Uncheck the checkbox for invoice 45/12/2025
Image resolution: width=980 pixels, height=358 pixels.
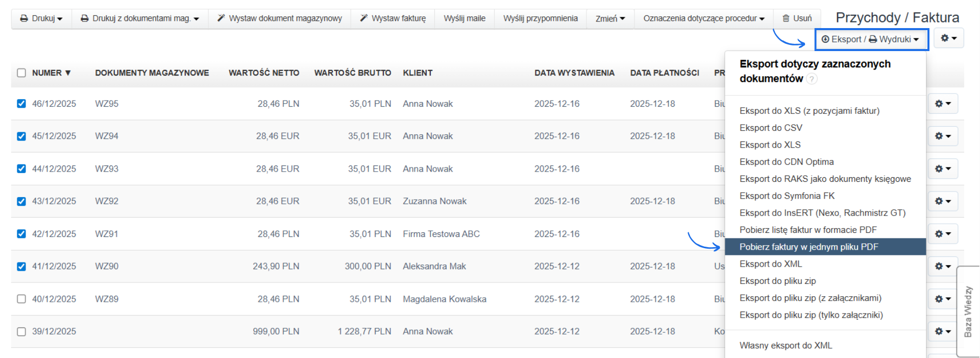(x=21, y=136)
